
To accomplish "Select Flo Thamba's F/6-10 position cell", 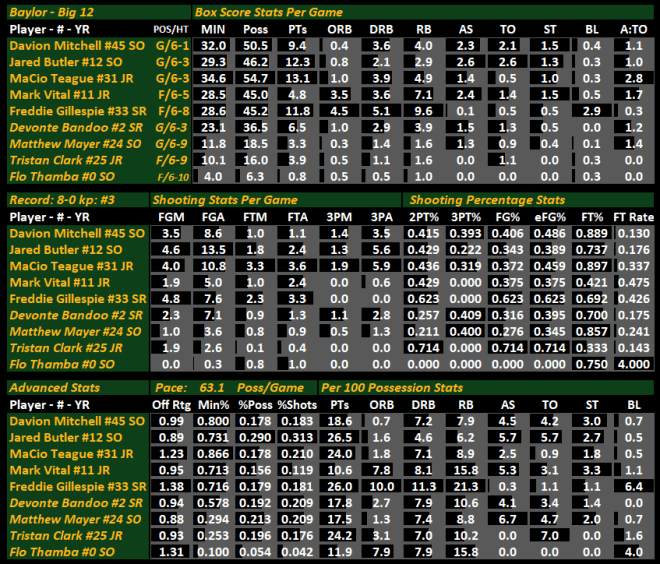I will (x=172, y=177).
